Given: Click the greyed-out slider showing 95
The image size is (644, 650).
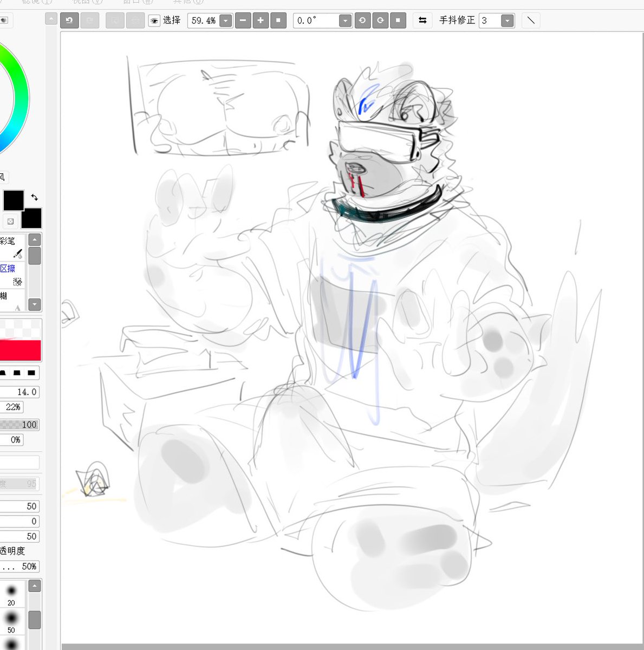Looking at the screenshot, I should [x=20, y=484].
